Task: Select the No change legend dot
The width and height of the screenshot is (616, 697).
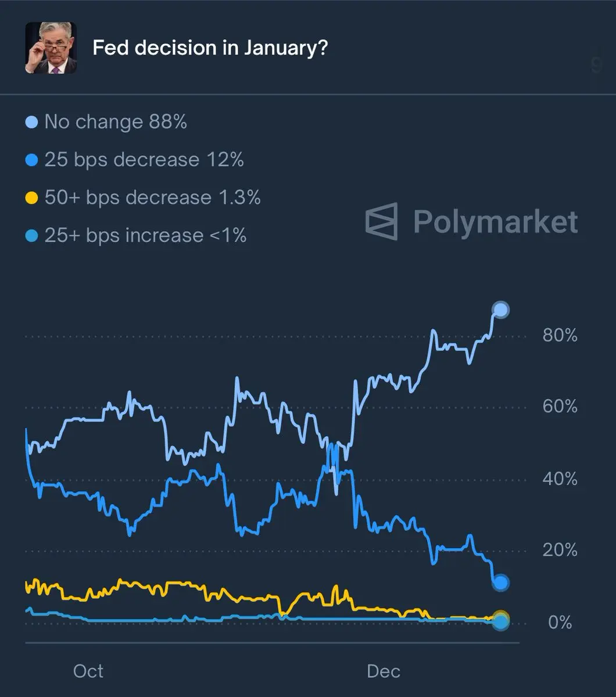Action: pyautogui.click(x=33, y=123)
